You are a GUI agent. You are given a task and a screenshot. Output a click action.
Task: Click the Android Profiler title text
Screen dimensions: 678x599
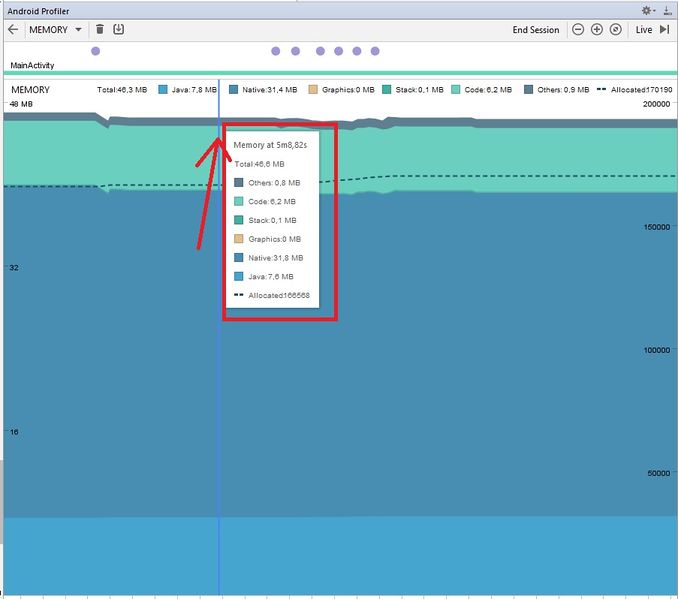pyautogui.click(x=38, y=11)
